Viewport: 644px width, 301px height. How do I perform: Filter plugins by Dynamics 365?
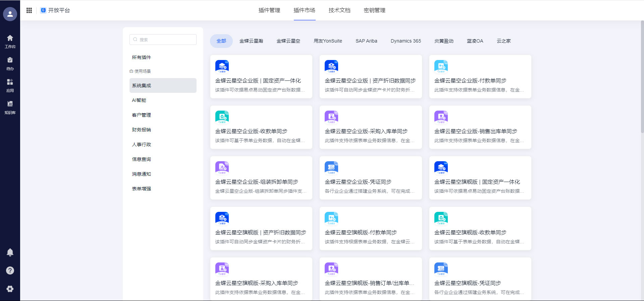(x=406, y=41)
